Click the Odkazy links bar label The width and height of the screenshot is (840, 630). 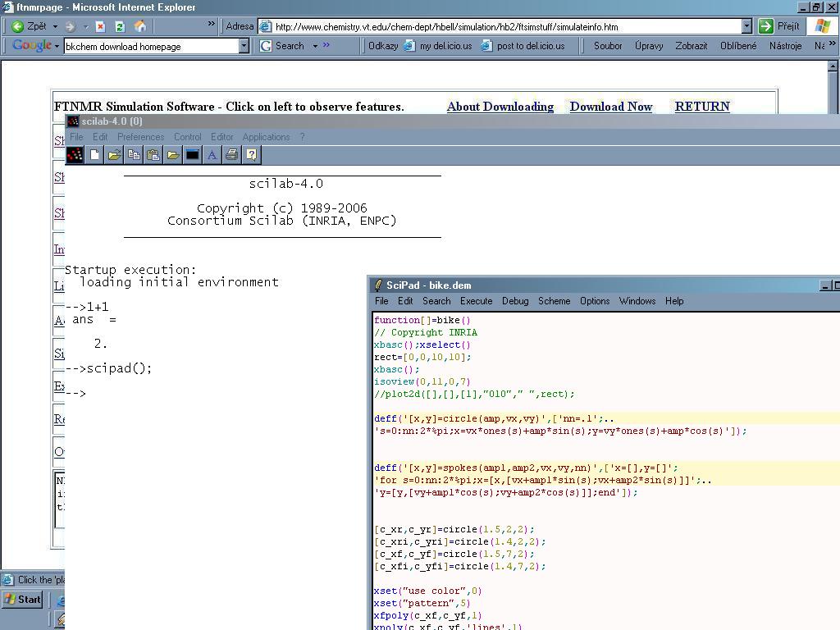(x=383, y=46)
